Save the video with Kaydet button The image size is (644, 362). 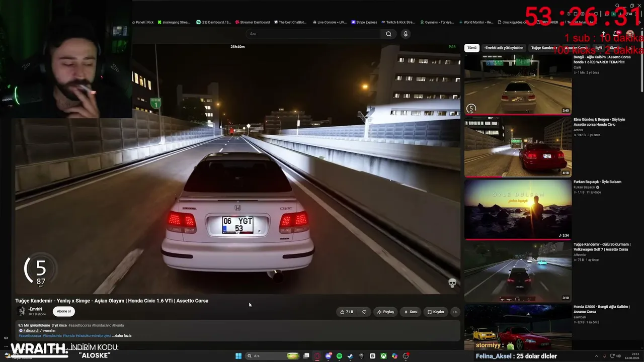436,312
